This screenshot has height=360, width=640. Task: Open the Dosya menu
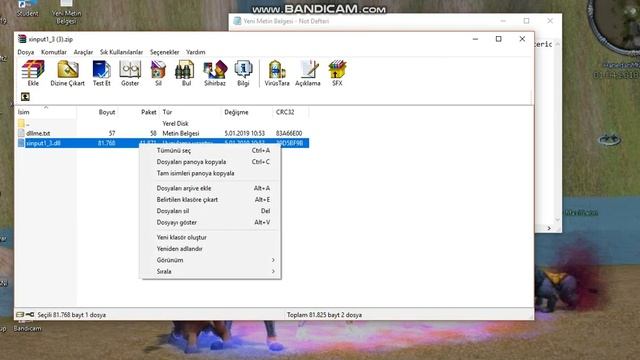(x=26, y=52)
